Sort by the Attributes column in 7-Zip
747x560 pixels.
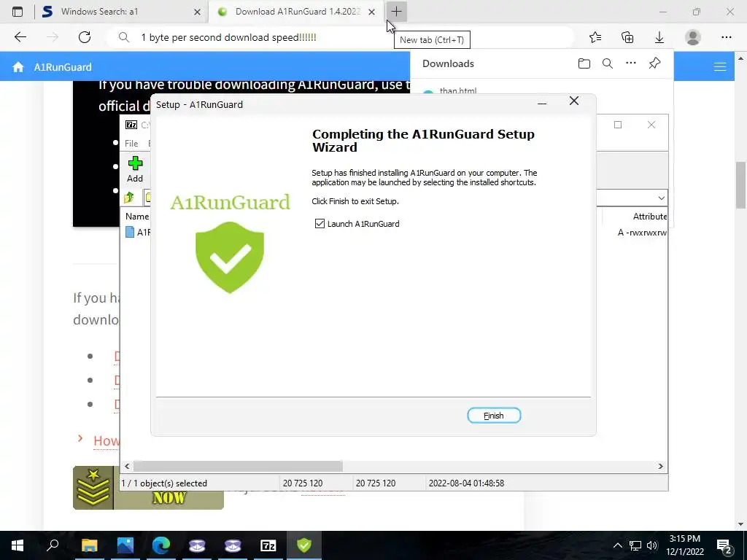(649, 216)
